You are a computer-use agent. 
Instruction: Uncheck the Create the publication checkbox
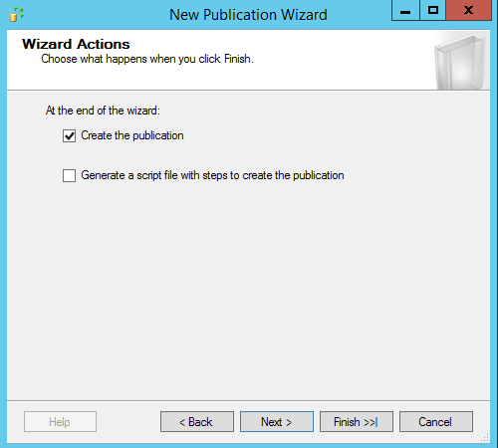pyautogui.click(x=69, y=136)
